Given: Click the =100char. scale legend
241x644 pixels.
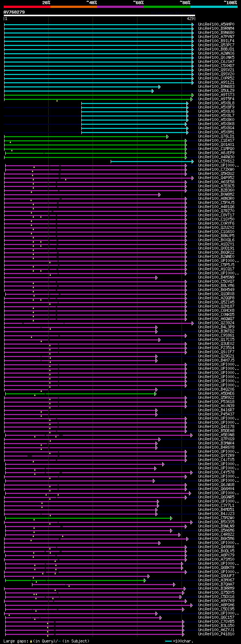Looking at the screenshot, I should point(179,641).
